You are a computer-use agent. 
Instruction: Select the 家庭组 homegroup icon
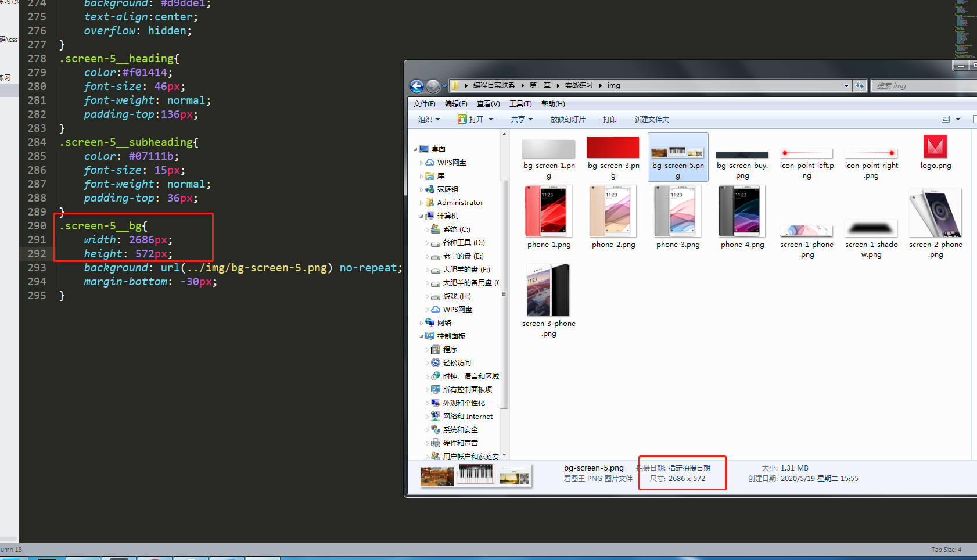(x=430, y=189)
